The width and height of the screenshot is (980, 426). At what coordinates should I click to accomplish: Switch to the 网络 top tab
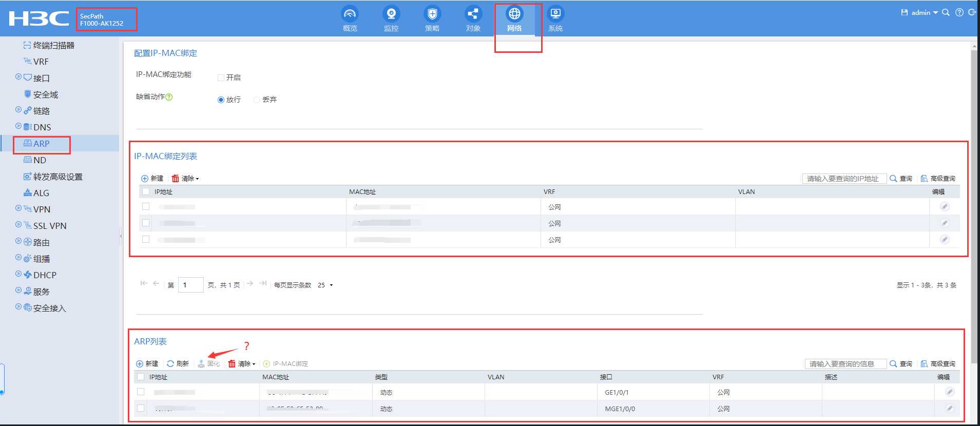514,18
